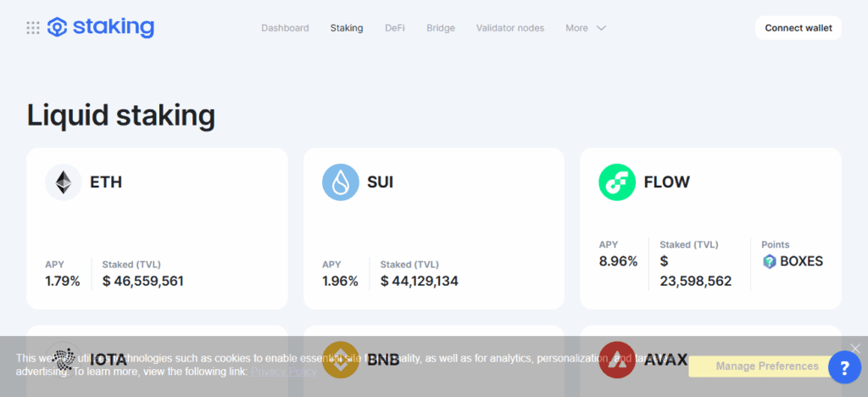Click the staking logo icon
868x397 pixels.
coord(57,28)
